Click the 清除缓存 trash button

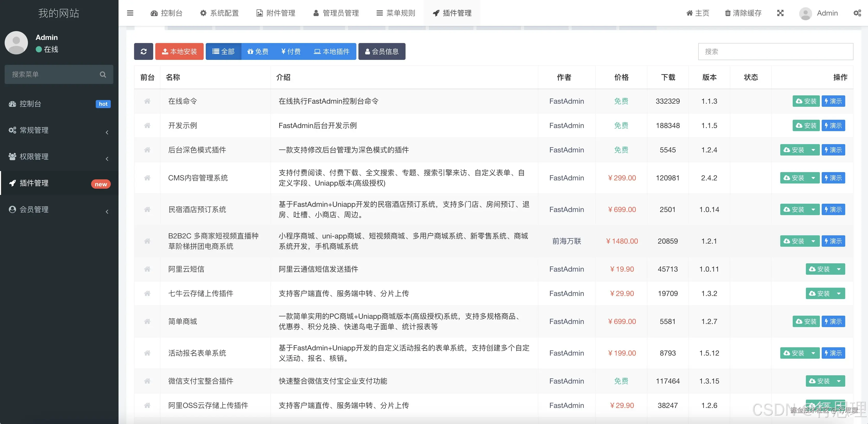[743, 13]
